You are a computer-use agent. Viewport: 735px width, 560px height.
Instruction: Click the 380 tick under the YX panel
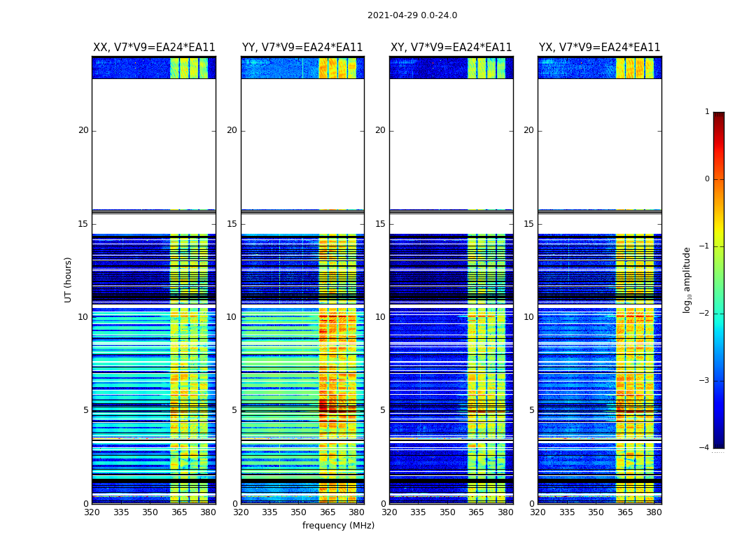654,512
